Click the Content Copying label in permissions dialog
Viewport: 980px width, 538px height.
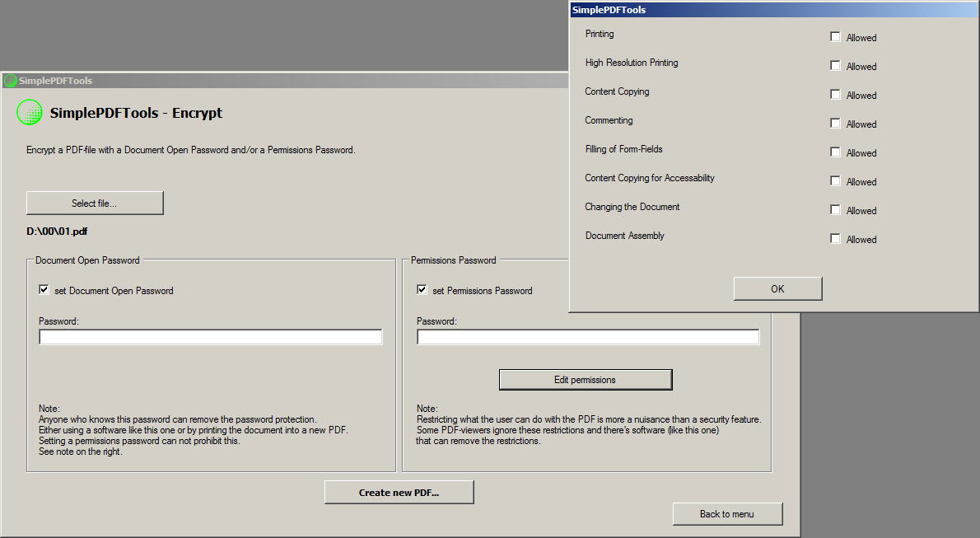click(x=617, y=91)
